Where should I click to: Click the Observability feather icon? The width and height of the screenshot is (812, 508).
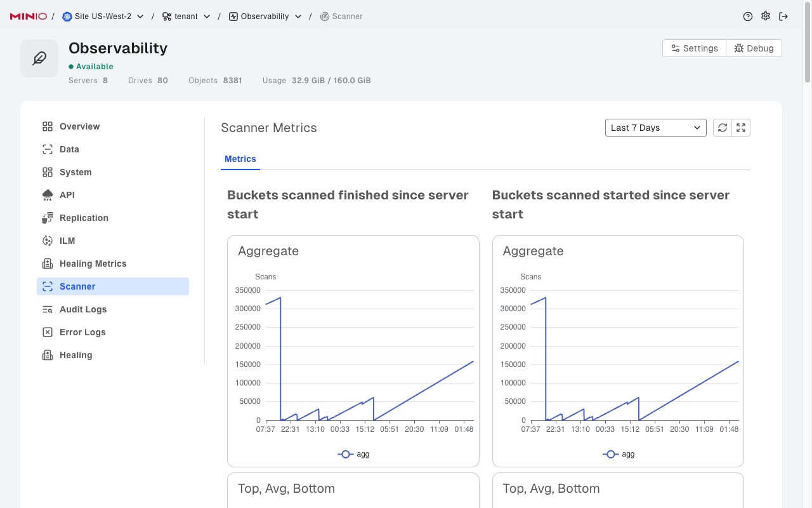tap(39, 58)
